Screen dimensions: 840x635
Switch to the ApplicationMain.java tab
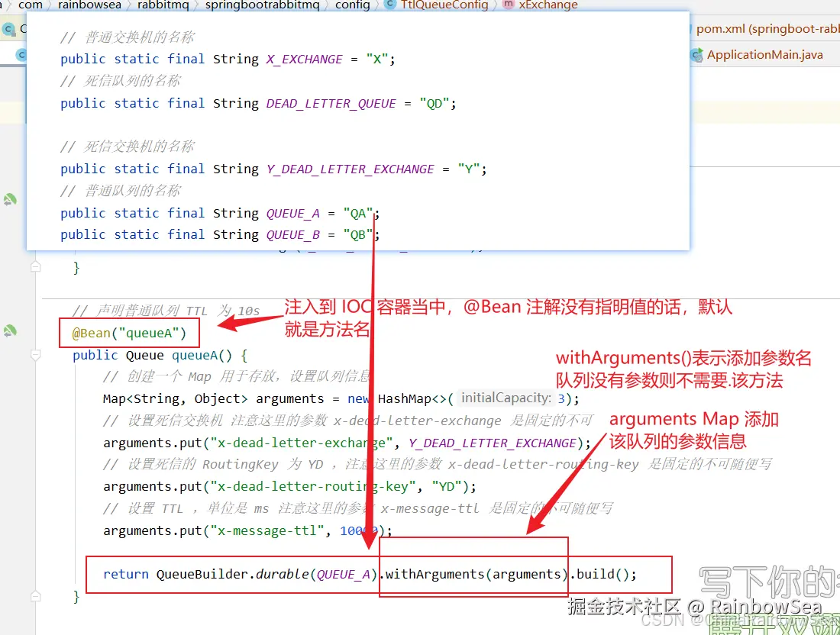click(764, 55)
